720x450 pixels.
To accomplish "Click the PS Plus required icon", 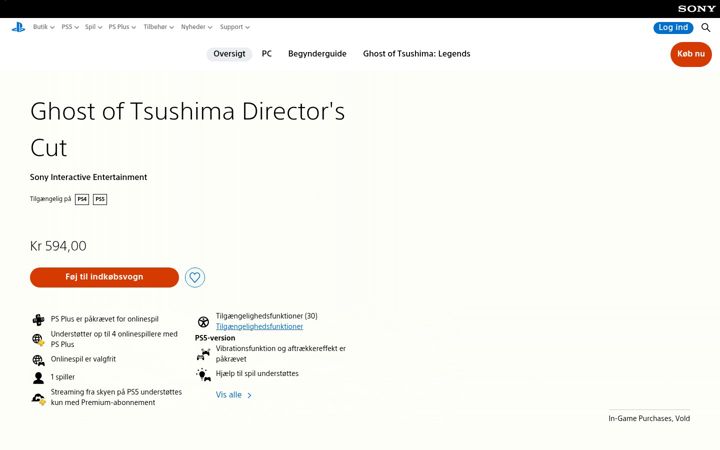I will (x=39, y=319).
